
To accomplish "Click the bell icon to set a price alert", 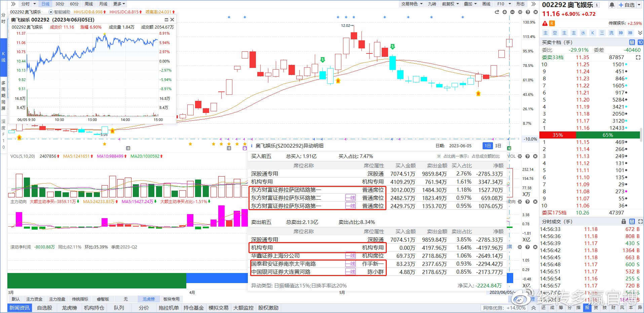I will coord(612,4).
